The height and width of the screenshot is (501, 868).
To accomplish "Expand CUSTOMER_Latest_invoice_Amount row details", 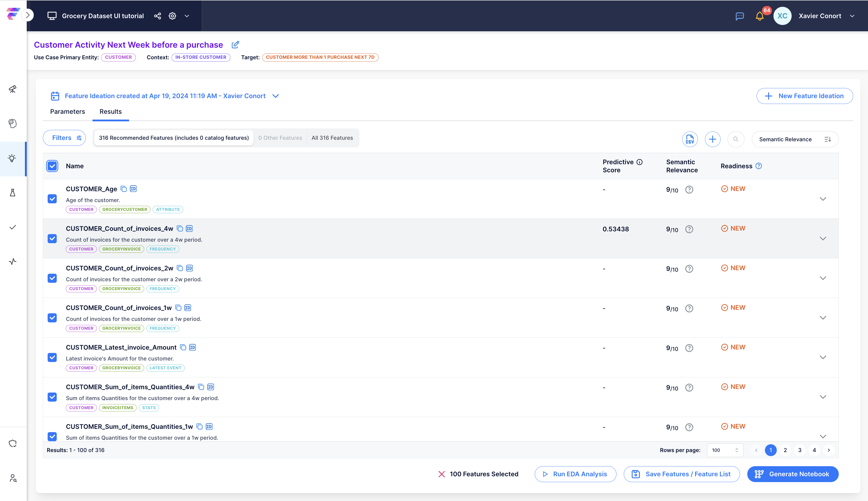I will 823,357.
